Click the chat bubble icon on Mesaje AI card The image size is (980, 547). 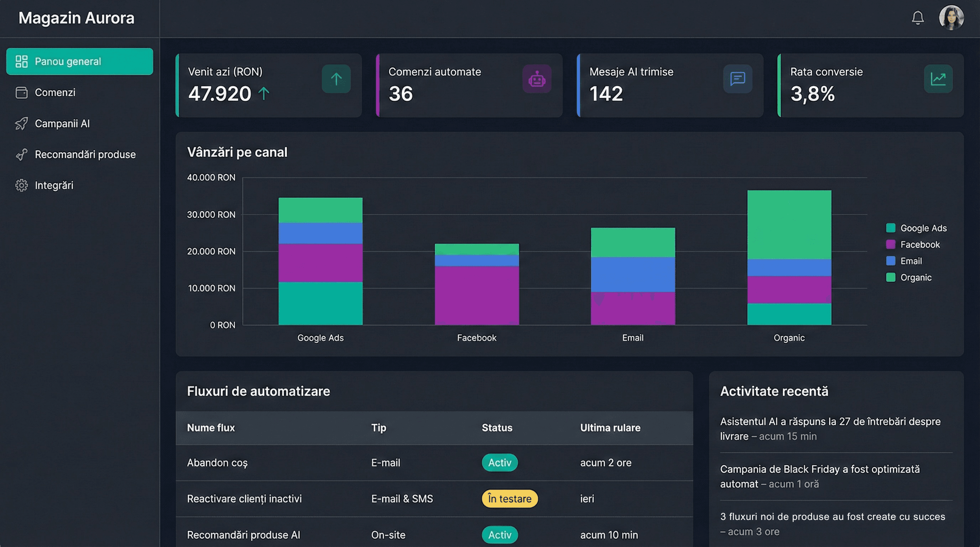tap(737, 79)
